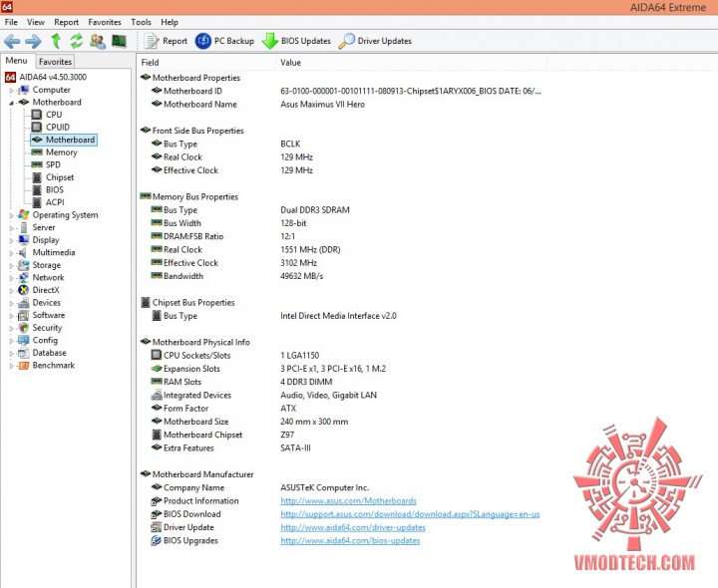718x588 pixels.
Task: Switch to the Menu tab
Action: (x=17, y=61)
